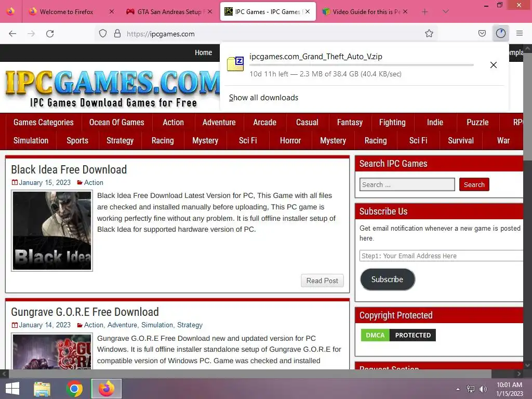Click Read Post for Black Idea
Image resolution: width=532 pixels, height=399 pixels.
(322, 281)
